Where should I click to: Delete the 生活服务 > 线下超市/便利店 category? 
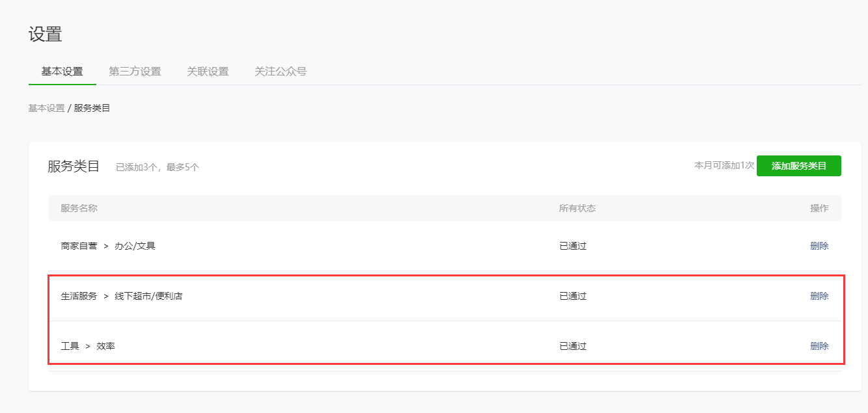click(x=819, y=296)
